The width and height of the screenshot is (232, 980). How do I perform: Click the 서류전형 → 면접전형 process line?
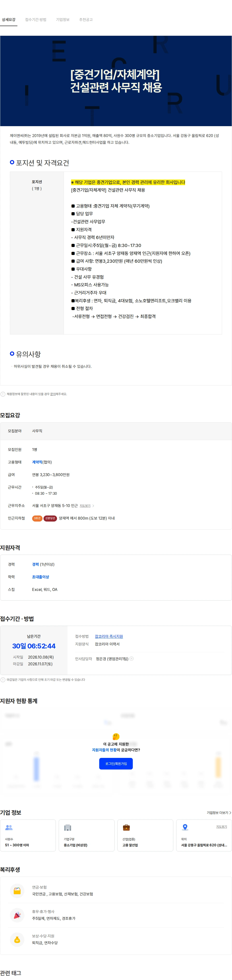tap(114, 316)
